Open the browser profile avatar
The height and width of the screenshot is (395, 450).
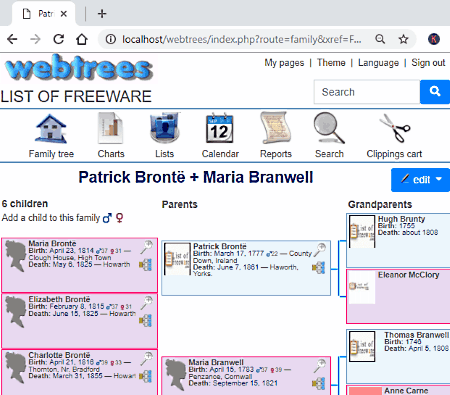tap(434, 39)
